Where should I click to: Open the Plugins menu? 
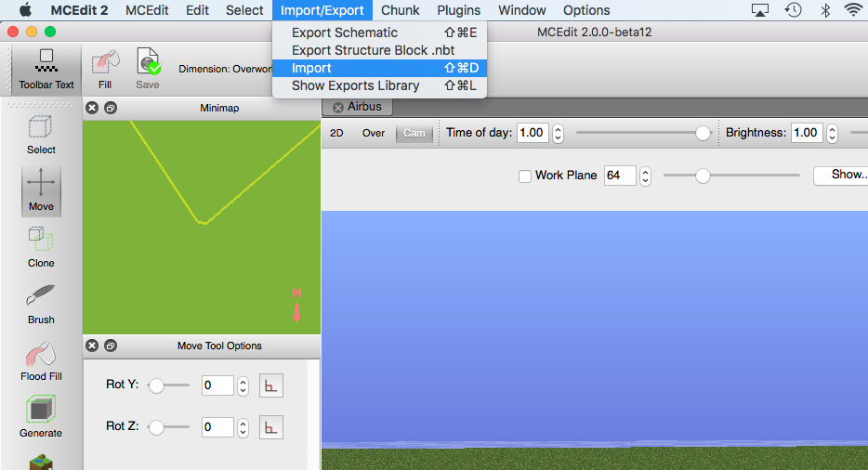click(x=459, y=10)
